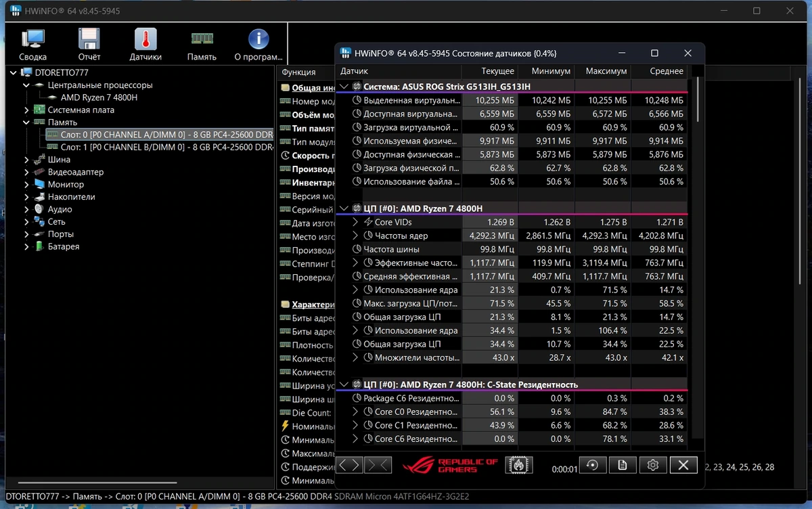Image resolution: width=812 pixels, height=509 pixels.
Task: Open the О программе info icon
Action: click(x=258, y=45)
